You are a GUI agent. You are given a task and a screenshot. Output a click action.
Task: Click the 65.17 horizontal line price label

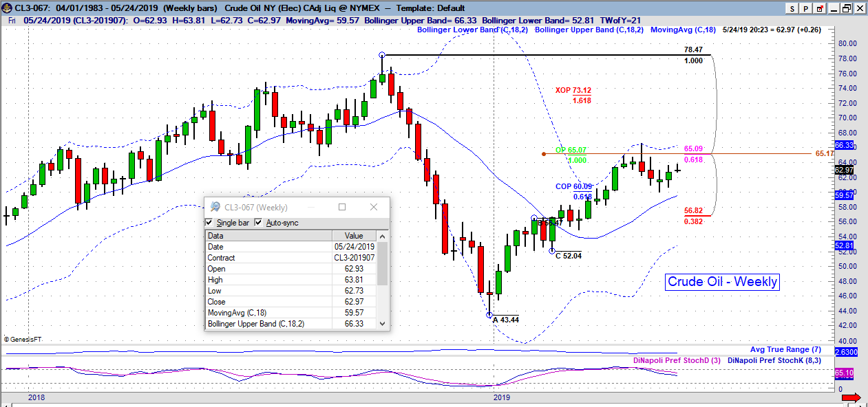(825, 153)
